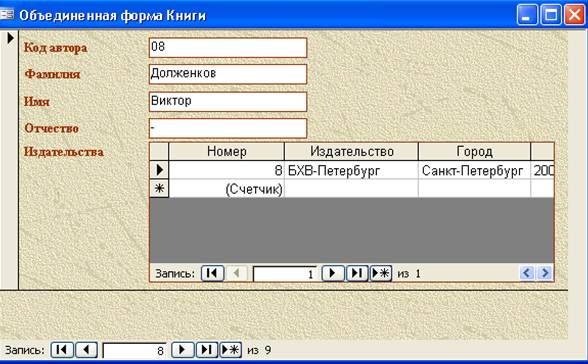This screenshot has height=364, width=588.
Task: Select the Издательство column header
Action: pos(351,151)
